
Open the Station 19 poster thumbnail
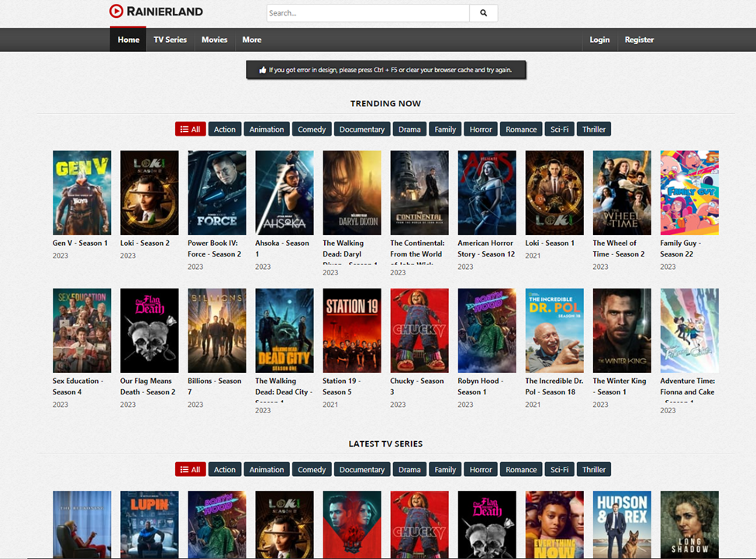352,330
